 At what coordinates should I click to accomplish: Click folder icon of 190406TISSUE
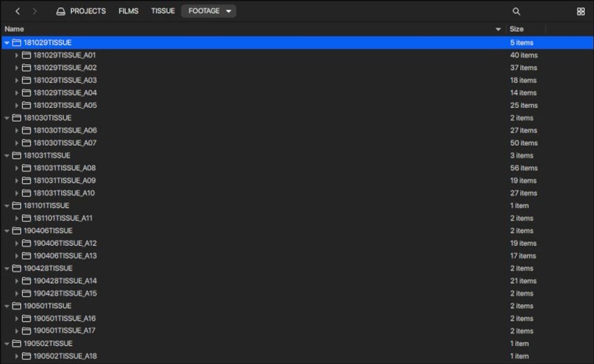click(x=17, y=230)
